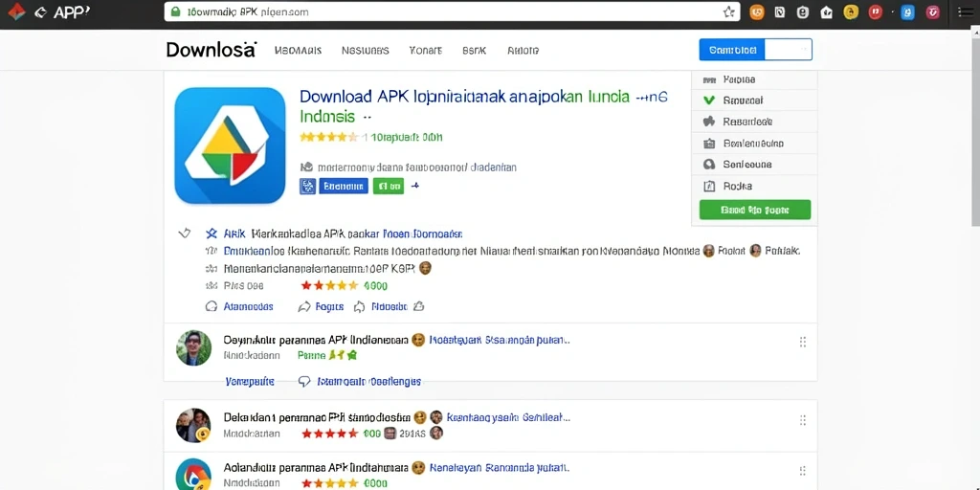
Task: Open the 'Venepeite' link under first review
Action: click(250, 381)
